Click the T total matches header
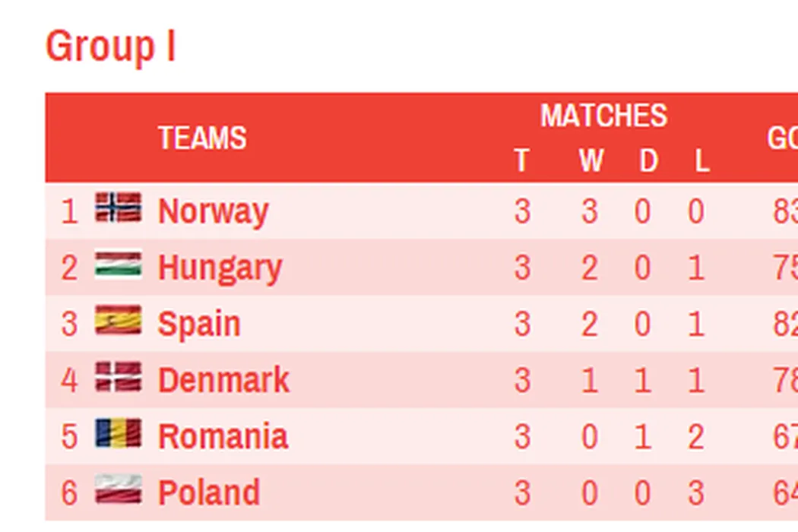The width and height of the screenshot is (798, 532). point(521,161)
